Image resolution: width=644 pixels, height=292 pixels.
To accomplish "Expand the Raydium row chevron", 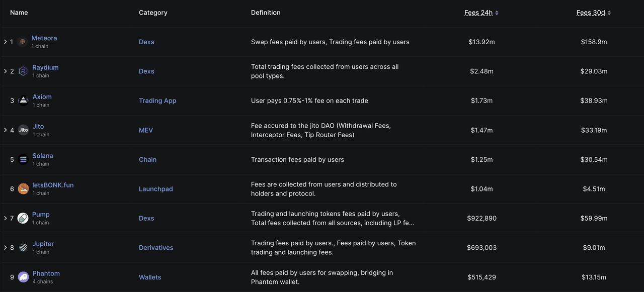I will 5,71.
